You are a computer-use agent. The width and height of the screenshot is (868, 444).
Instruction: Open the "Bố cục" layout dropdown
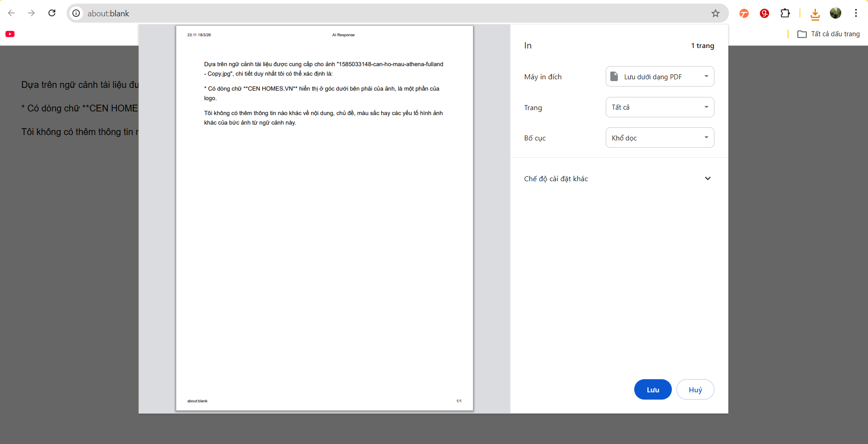click(x=660, y=138)
